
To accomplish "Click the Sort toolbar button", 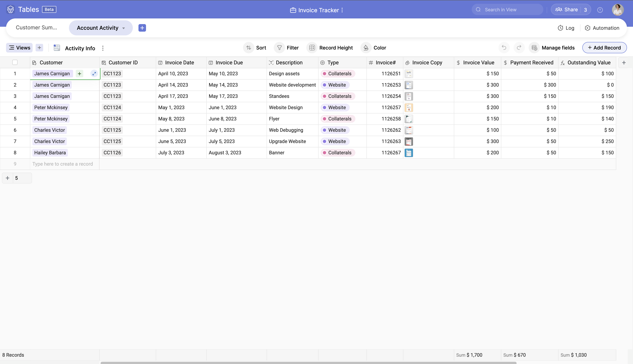I will pyautogui.click(x=255, y=47).
